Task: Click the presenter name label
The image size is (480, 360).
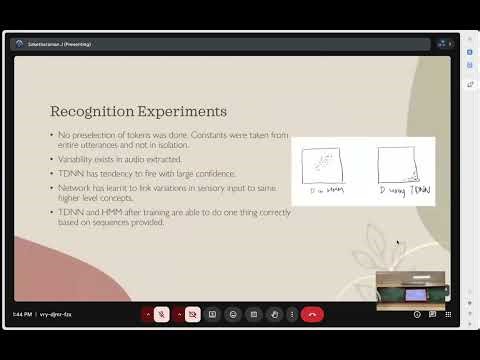Action: 59,44
